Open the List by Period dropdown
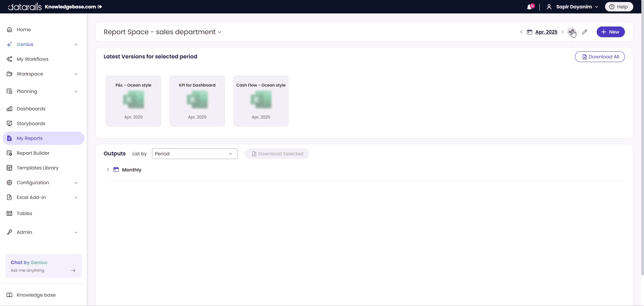Viewport: 644px width, 306px height. click(195, 154)
